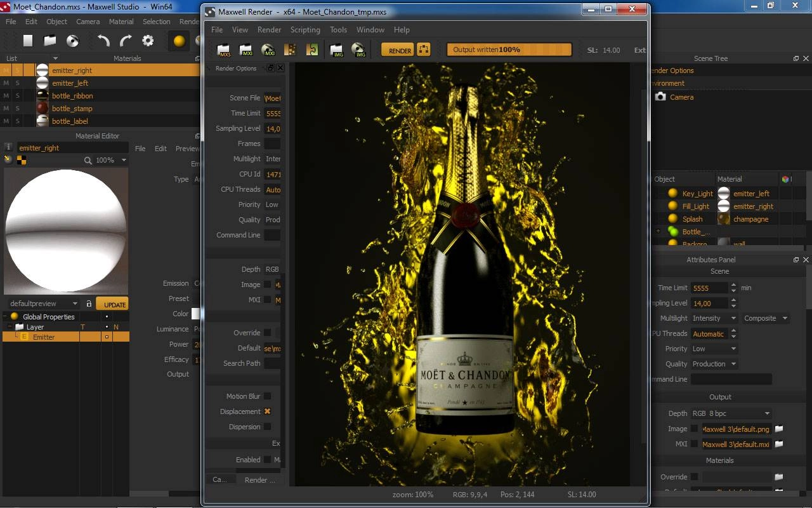
Task: Disable Displacement checkbox
Action: [x=268, y=411]
